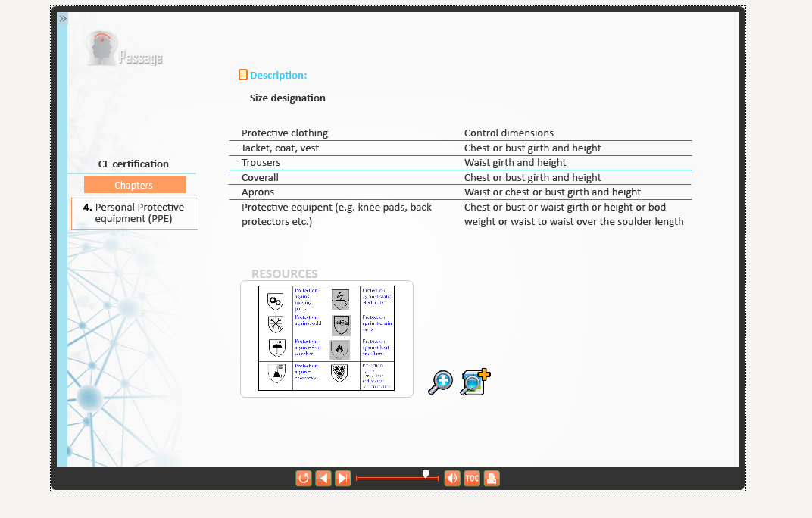Click the CE certification course title
The image size is (812, 518).
[x=133, y=164]
